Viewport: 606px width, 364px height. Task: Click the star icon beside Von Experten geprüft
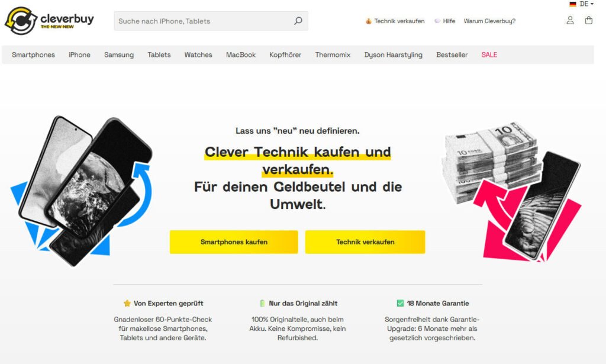pyautogui.click(x=127, y=303)
